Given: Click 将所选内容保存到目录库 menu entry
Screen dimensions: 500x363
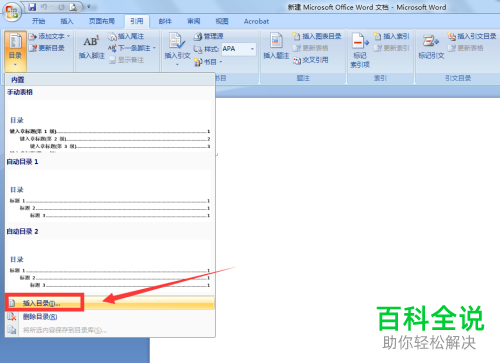Looking at the screenshot, I should tap(110, 330).
